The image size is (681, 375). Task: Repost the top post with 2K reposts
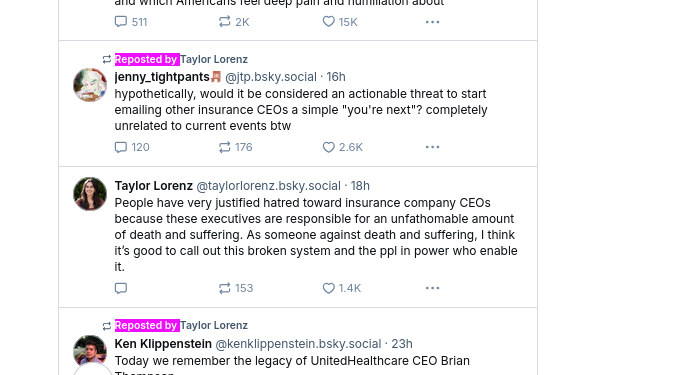tap(234, 22)
